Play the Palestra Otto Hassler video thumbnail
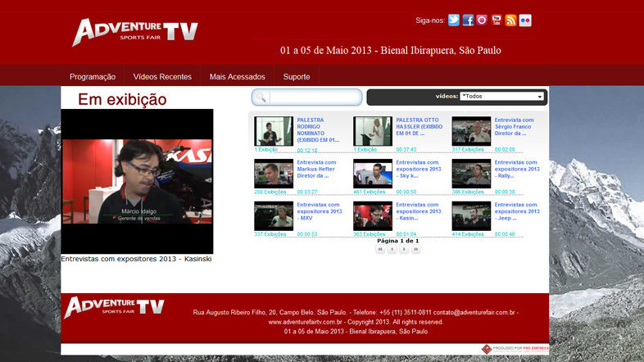644x362 pixels. 373,131
